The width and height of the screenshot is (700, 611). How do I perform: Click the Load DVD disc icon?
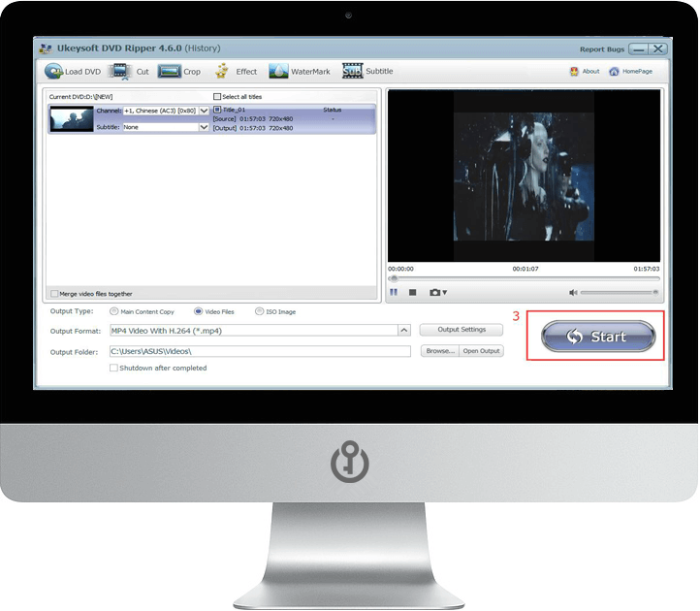click(54, 72)
